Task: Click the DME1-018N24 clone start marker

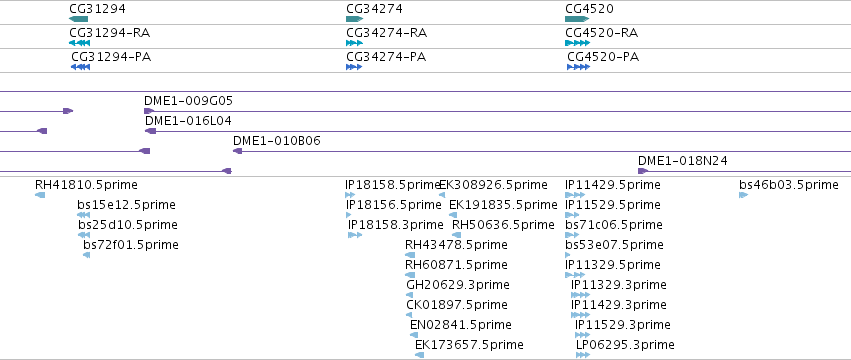Action: [643, 171]
